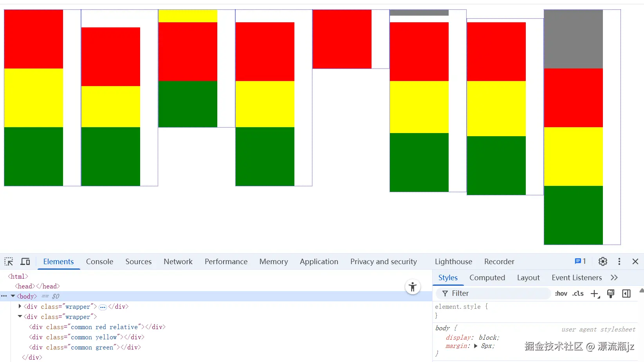Open the Network tab

(178, 261)
